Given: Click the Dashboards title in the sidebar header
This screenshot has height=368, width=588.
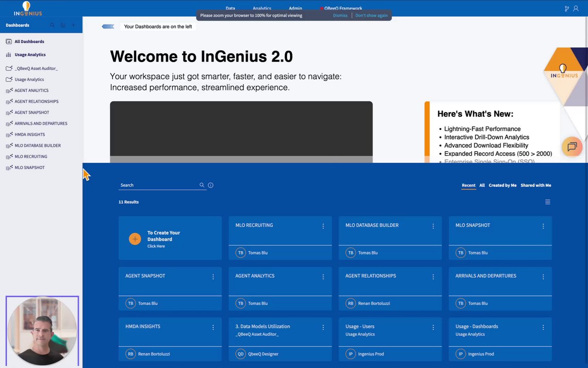Looking at the screenshot, I should coord(17,25).
